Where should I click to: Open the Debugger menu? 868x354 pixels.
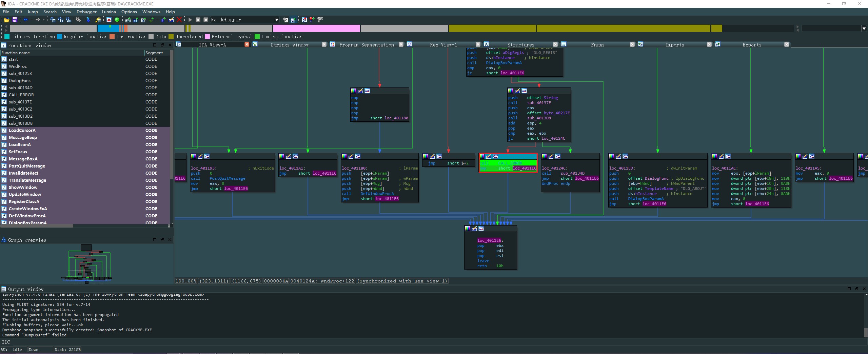tap(86, 12)
